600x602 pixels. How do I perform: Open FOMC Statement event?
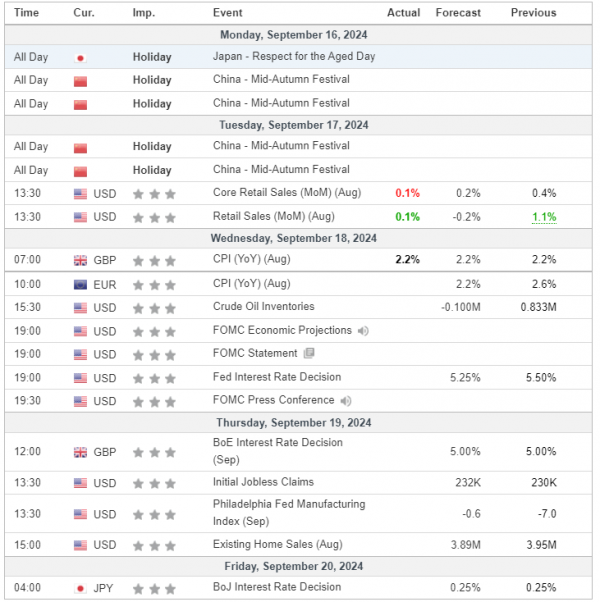255,353
